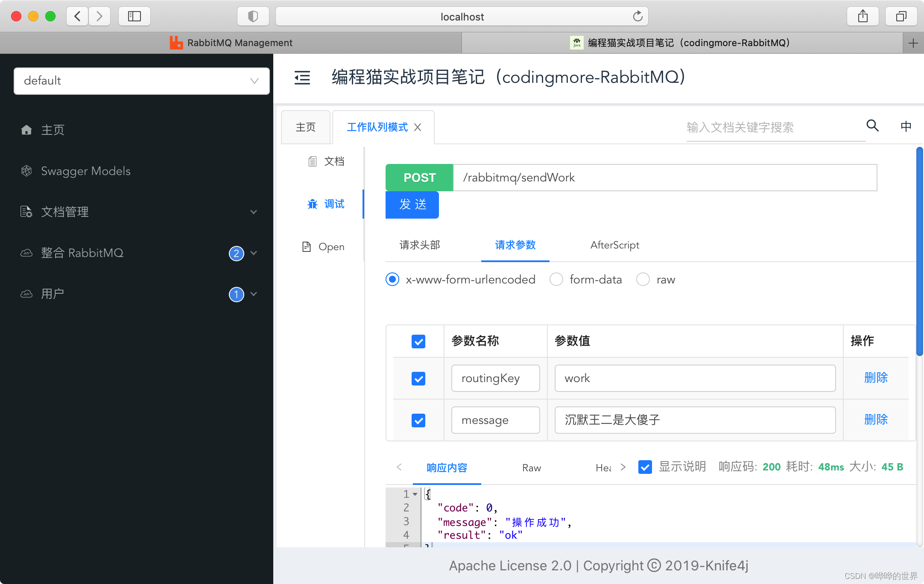
Task: Select the form-data radio button
Action: click(x=556, y=280)
